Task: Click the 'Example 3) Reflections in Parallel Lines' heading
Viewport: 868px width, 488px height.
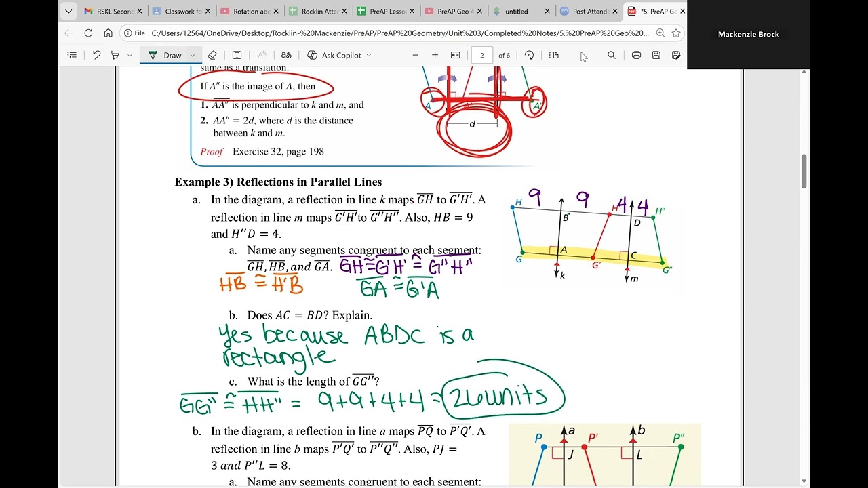Action: click(x=278, y=182)
